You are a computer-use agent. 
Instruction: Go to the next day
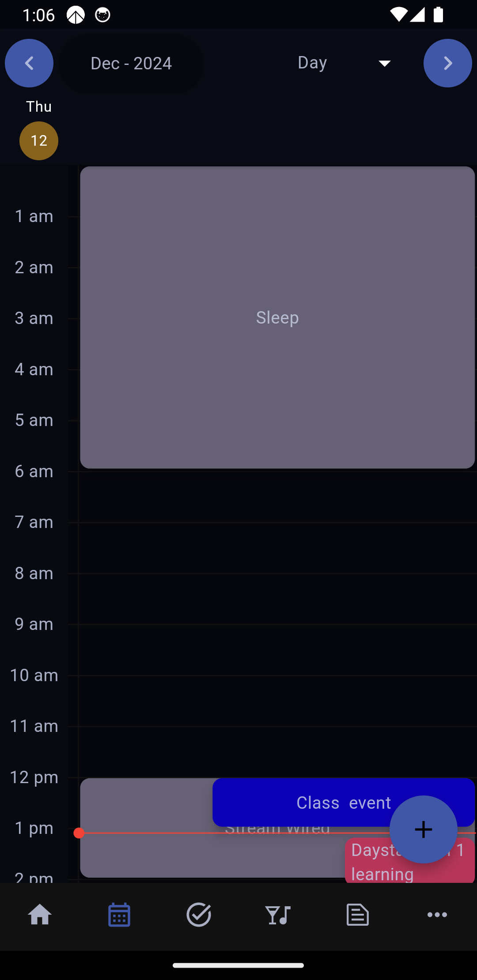pos(447,63)
